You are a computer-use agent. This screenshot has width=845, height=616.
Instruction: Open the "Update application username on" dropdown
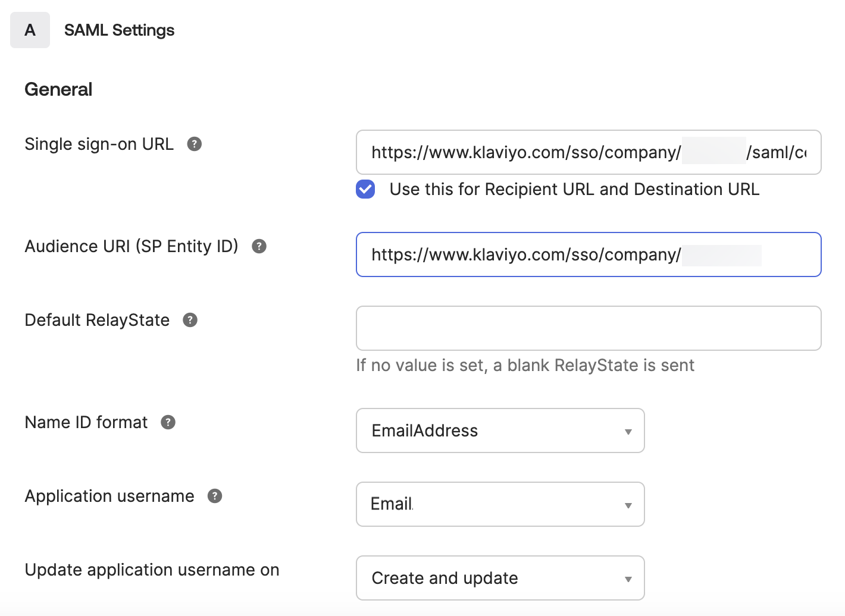pyautogui.click(x=500, y=578)
